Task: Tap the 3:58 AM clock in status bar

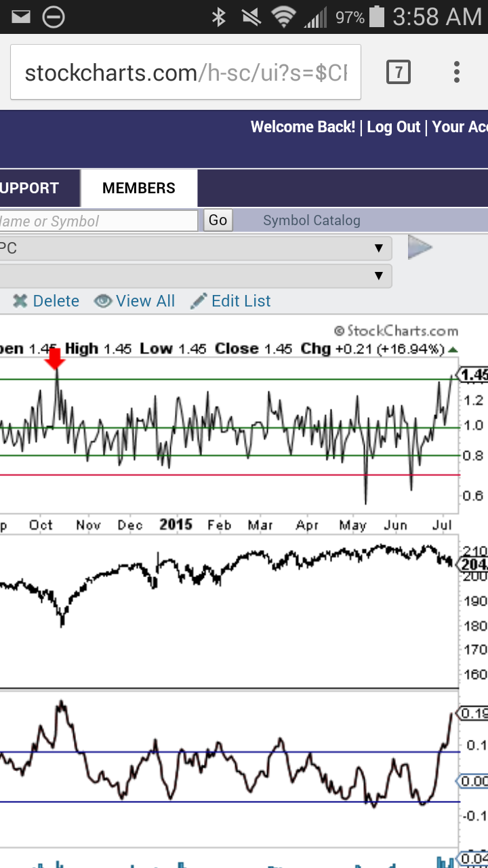Action: coord(437,17)
